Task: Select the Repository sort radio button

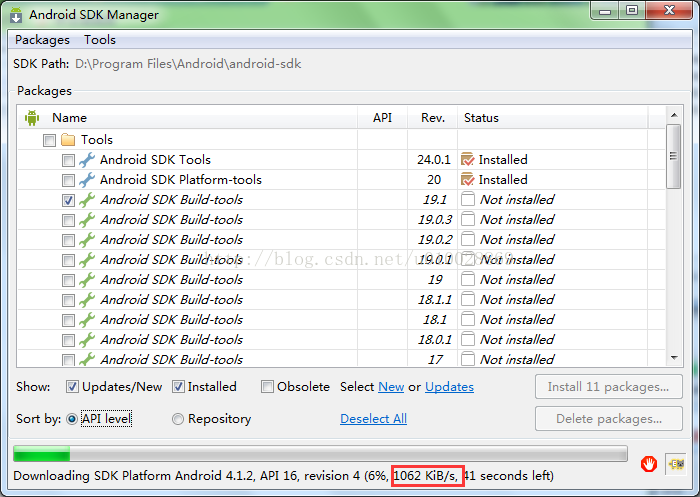Action: point(178,419)
